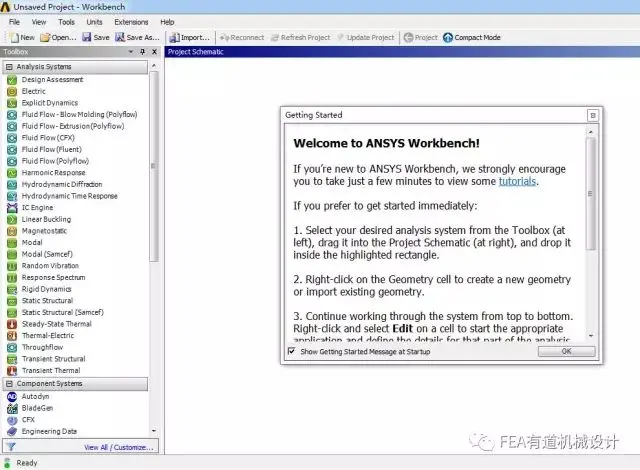Viewport: 640px width, 470px height.
Task: Open the Tools menu
Action: (66, 22)
